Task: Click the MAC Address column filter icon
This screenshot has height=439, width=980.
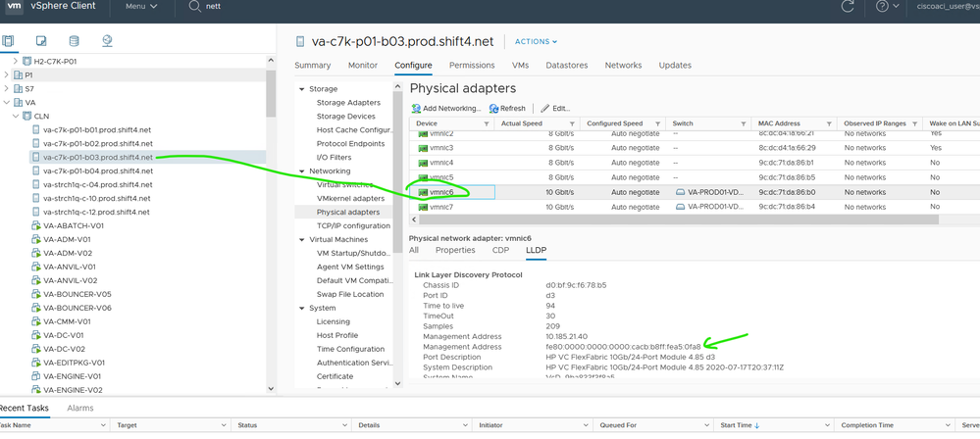Action: (829, 123)
